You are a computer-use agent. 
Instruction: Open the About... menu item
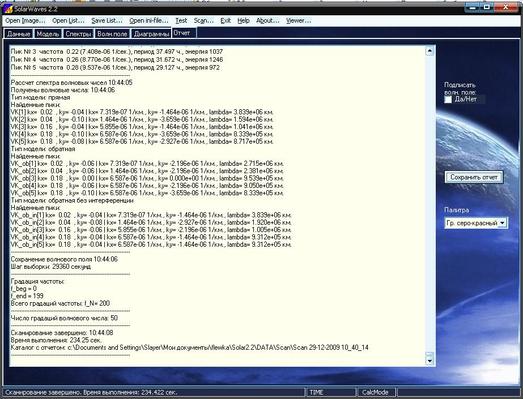click(x=268, y=21)
